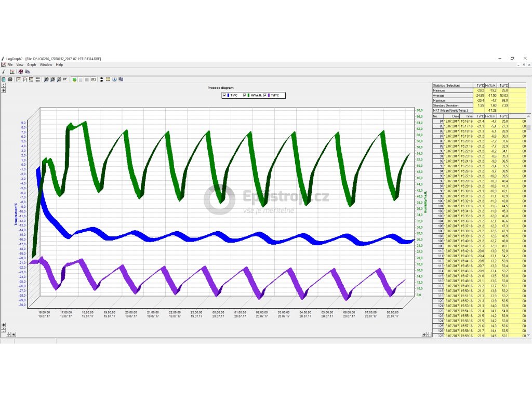Toggle the green 3D graph view icon
This screenshot has height=399, width=532.
[74, 79]
